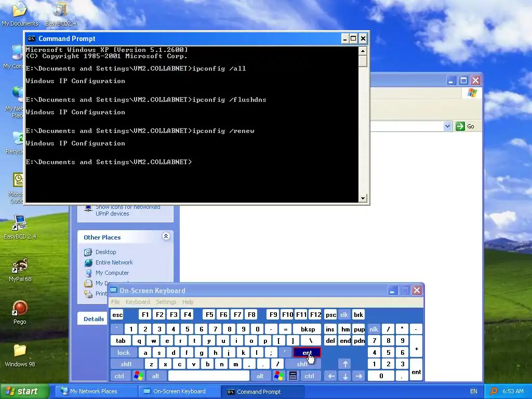Click the On-Screen Keyboard title bar icon

click(x=114, y=290)
